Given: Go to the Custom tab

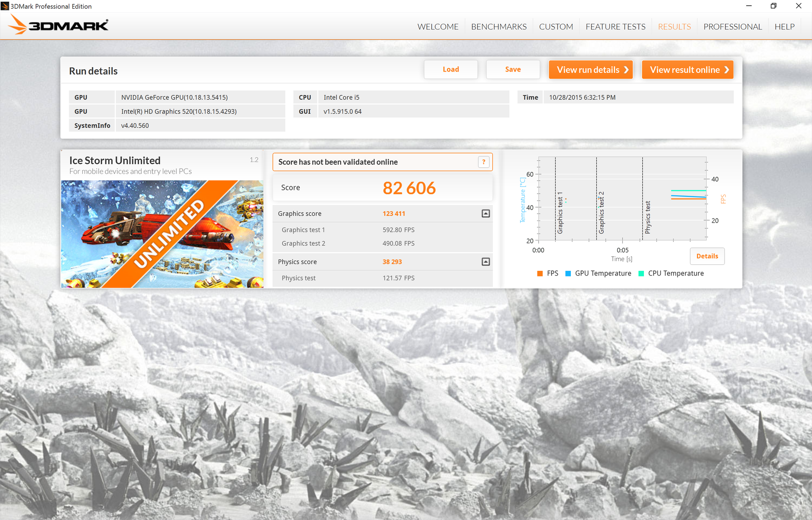Looking at the screenshot, I should pyautogui.click(x=556, y=27).
